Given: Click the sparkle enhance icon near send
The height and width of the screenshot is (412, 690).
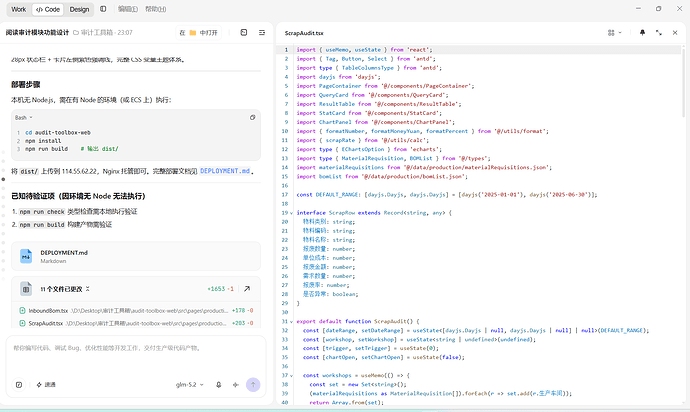Looking at the screenshot, I should [x=236, y=385].
